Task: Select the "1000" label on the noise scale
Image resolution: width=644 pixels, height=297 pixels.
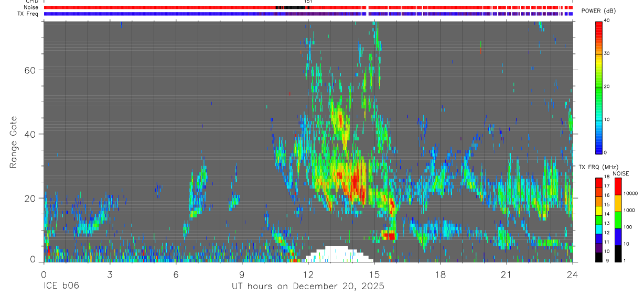Action: point(630,211)
